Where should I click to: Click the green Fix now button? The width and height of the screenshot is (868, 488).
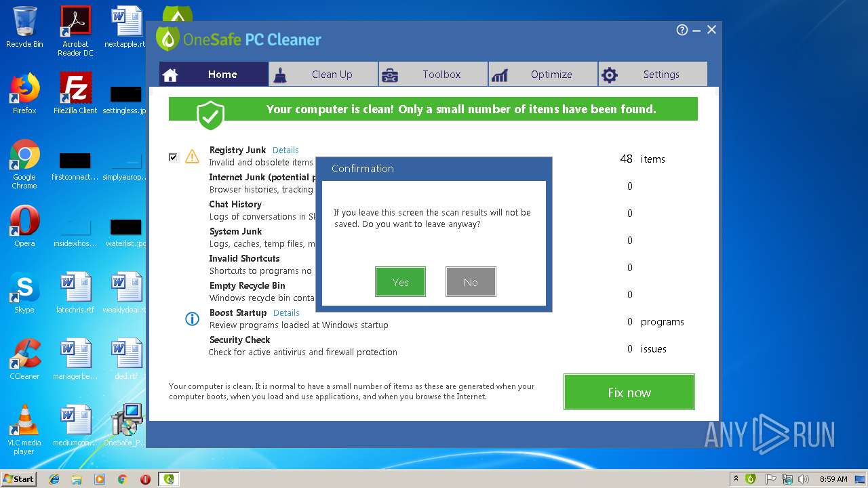coord(629,392)
